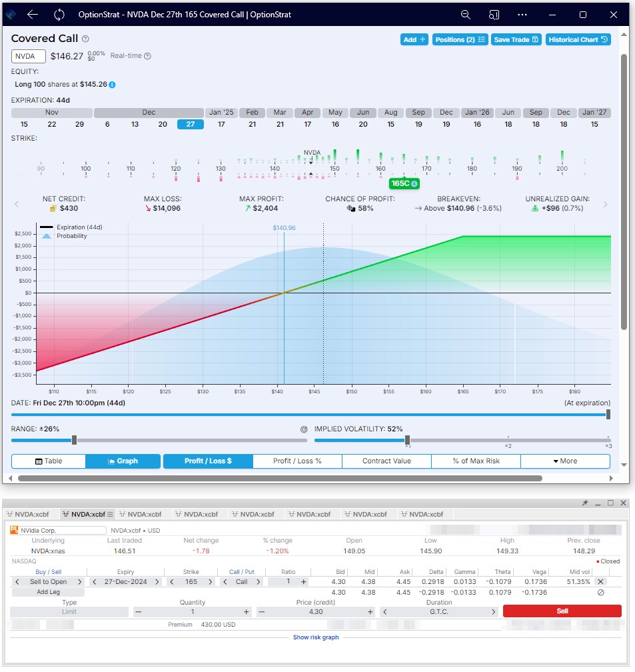Switch to Table view
This screenshot has height=672, width=635.
(49, 461)
